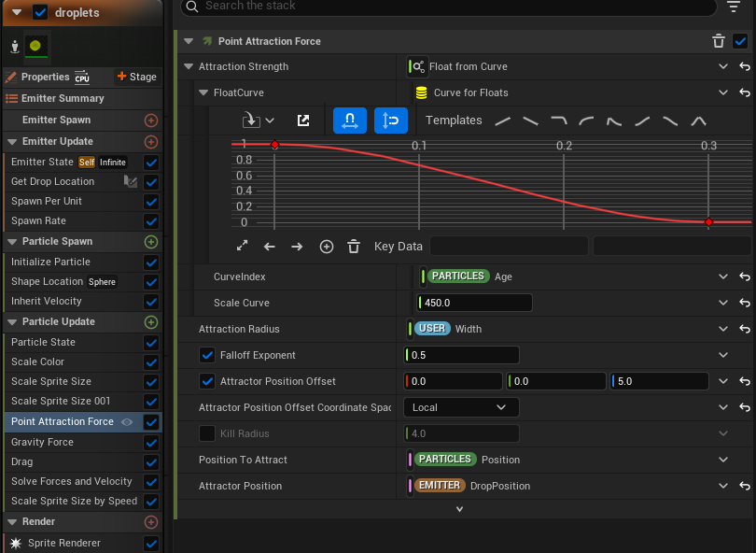Toggle the Falloff Exponent checkbox
The width and height of the screenshot is (756, 553).
[x=207, y=355]
